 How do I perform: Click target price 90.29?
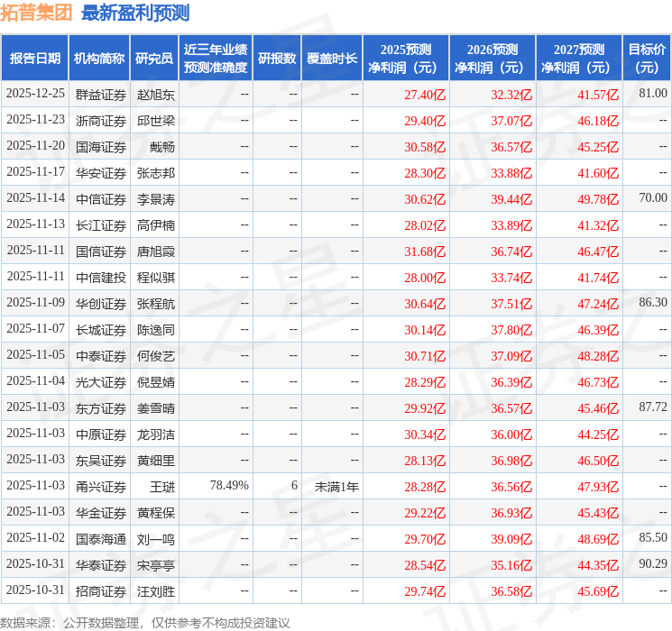point(653,563)
